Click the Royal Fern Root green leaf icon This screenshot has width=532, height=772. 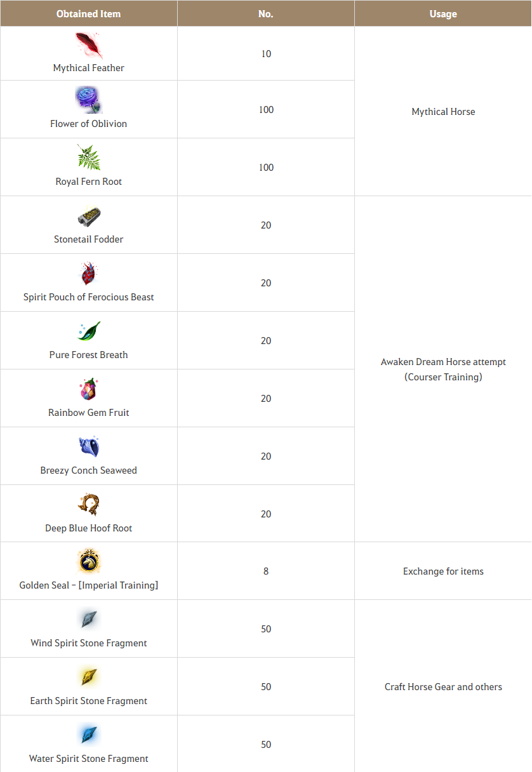point(89,157)
